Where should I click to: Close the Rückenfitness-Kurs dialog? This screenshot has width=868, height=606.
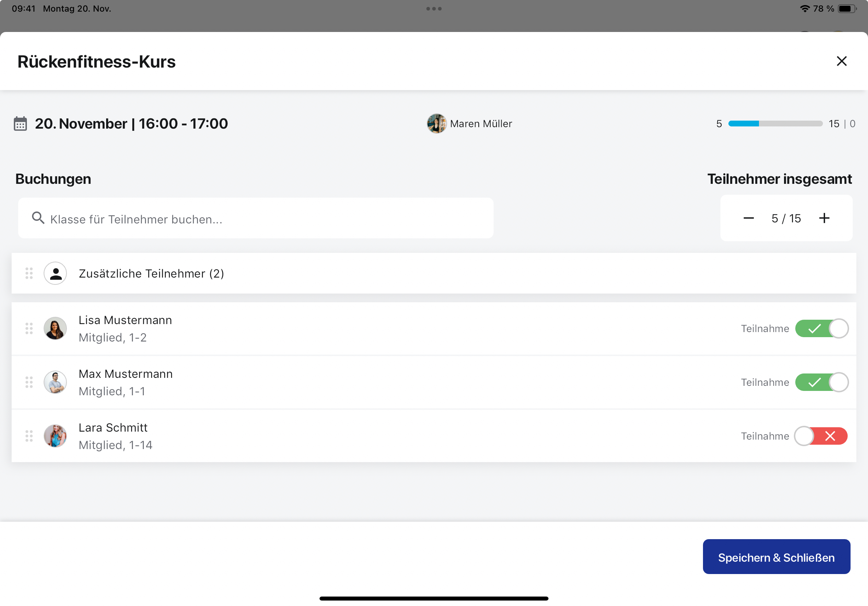coord(841,61)
